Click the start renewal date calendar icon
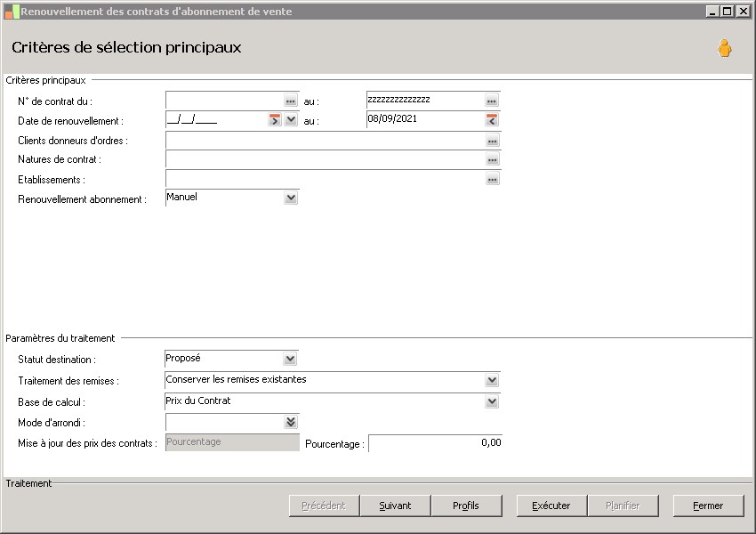Viewport: 756px width, 534px height. tap(275, 121)
